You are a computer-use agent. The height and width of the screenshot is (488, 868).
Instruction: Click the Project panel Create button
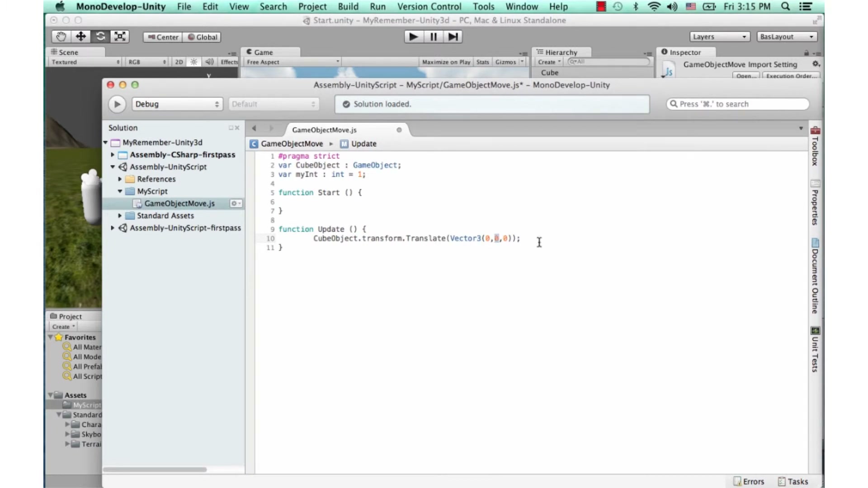pos(63,327)
